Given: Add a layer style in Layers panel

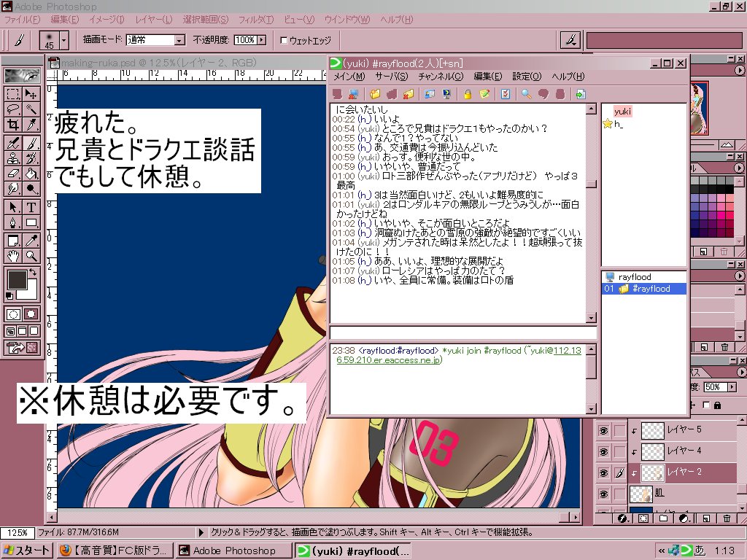Looking at the screenshot, I should click(x=622, y=518).
